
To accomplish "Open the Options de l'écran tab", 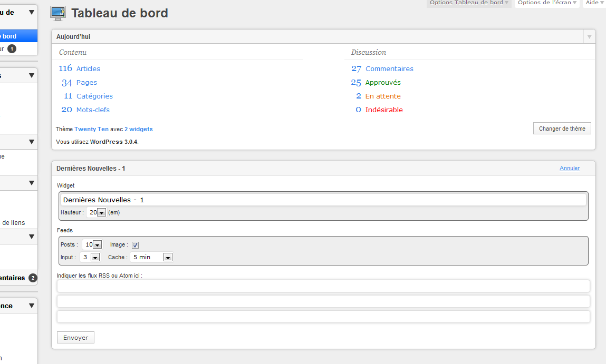I will (x=547, y=3).
